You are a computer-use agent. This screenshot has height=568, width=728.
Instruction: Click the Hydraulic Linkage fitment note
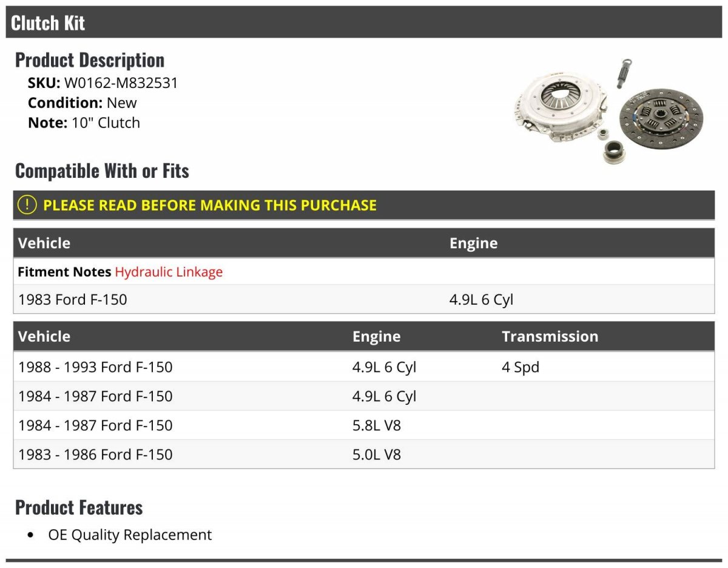point(169,272)
